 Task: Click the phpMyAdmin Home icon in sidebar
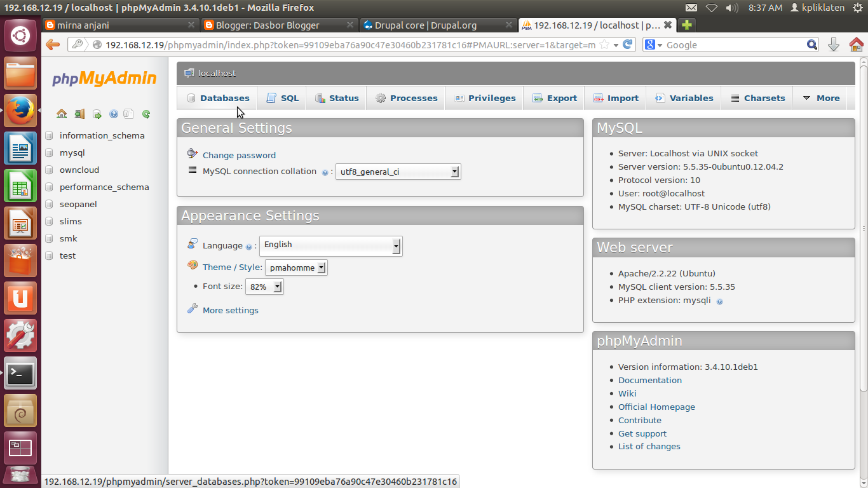coord(62,114)
